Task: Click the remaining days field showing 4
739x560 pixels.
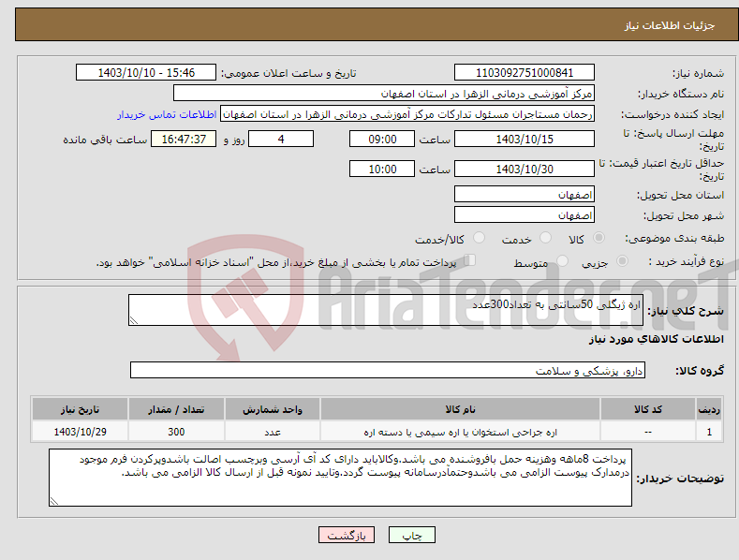Action: [281, 139]
